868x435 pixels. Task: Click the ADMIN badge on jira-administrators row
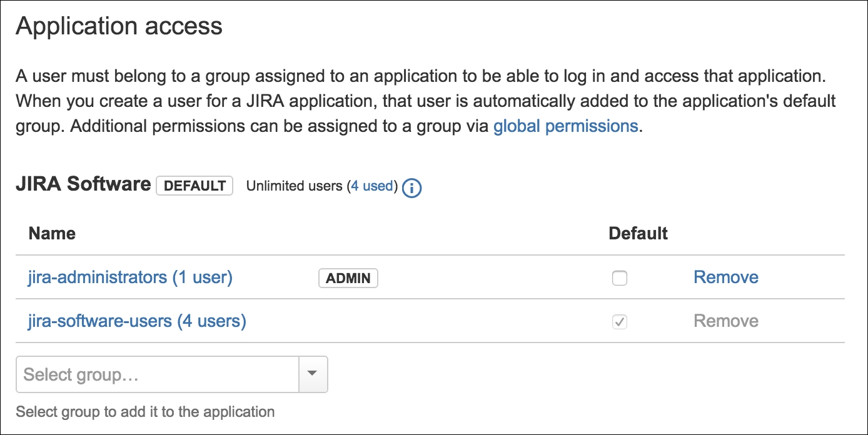(348, 278)
